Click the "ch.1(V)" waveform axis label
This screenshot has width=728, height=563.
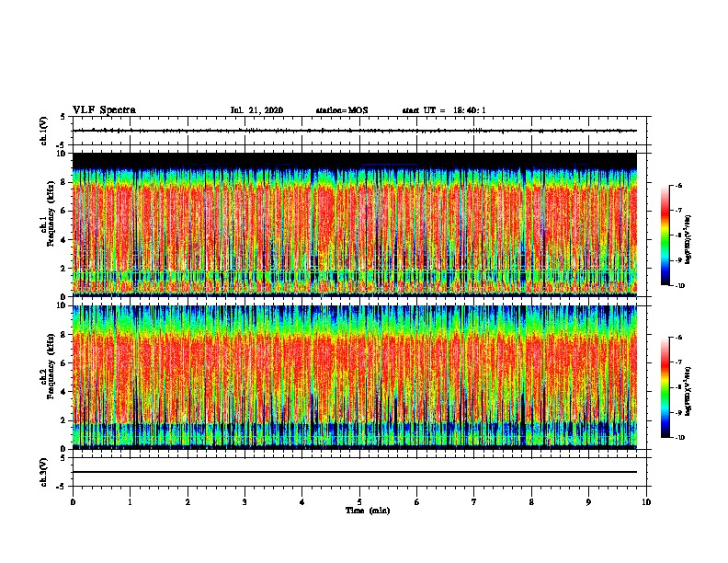coord(44,131)
